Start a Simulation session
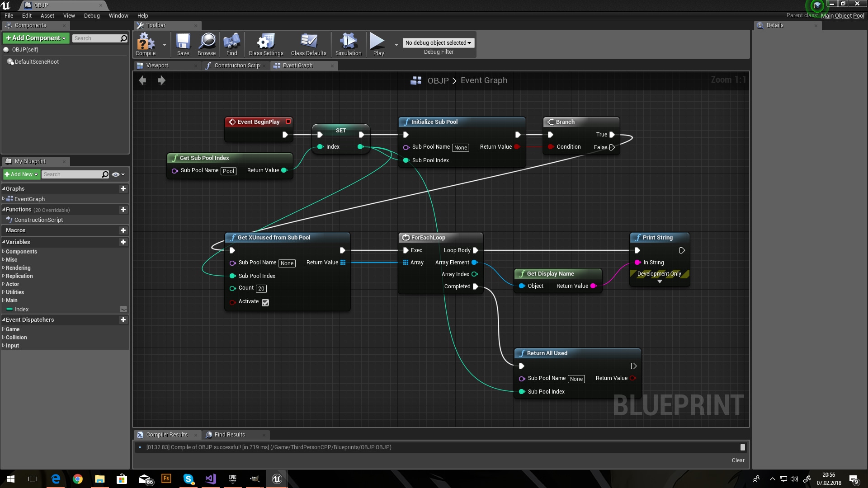 (x=348, y=44)
